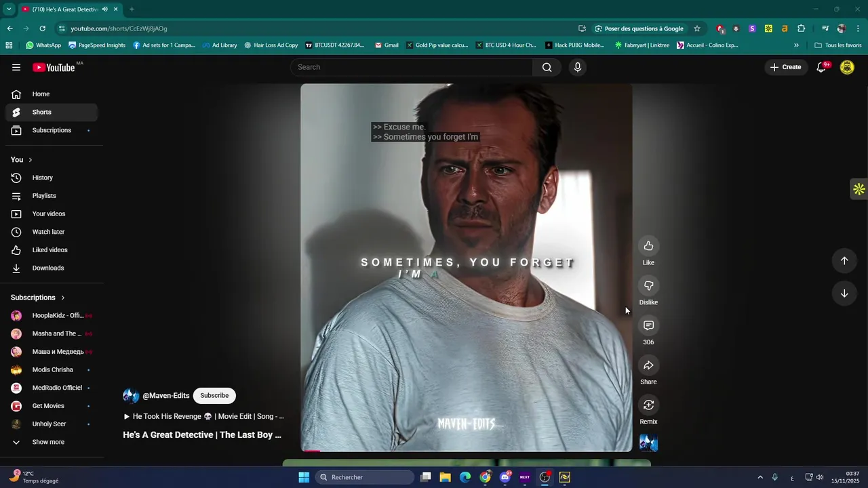This screenshot has height=488, width=868.
Task: Mute the tab via the speaker icon
Action: [104, 9]
